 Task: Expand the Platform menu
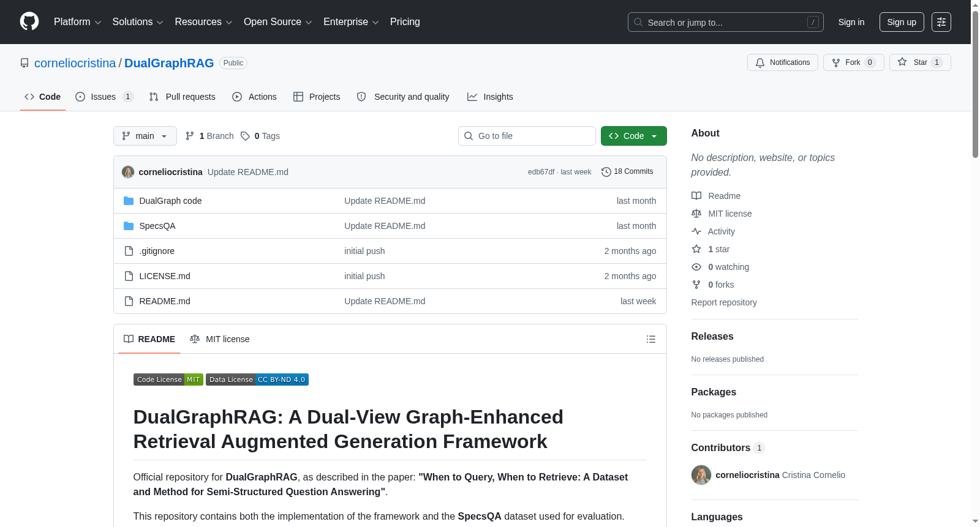coord(78,22)
